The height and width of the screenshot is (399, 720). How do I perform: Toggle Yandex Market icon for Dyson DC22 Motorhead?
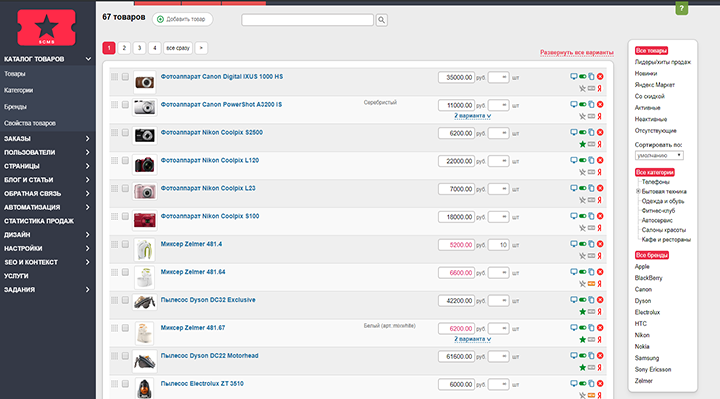click(599, 367)
